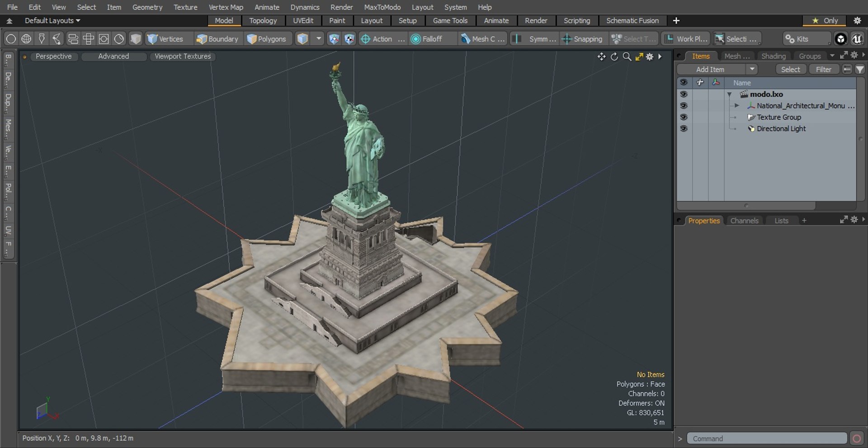This screenshot has width=868, height=448.
Task: Toggle the Only star button
Action: pyautogui.click(x=825, y=20)
